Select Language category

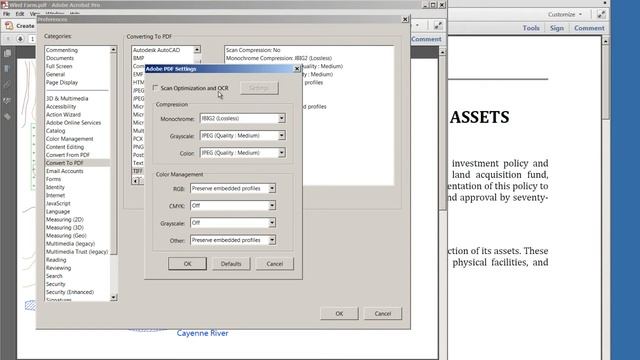point(58,211)
